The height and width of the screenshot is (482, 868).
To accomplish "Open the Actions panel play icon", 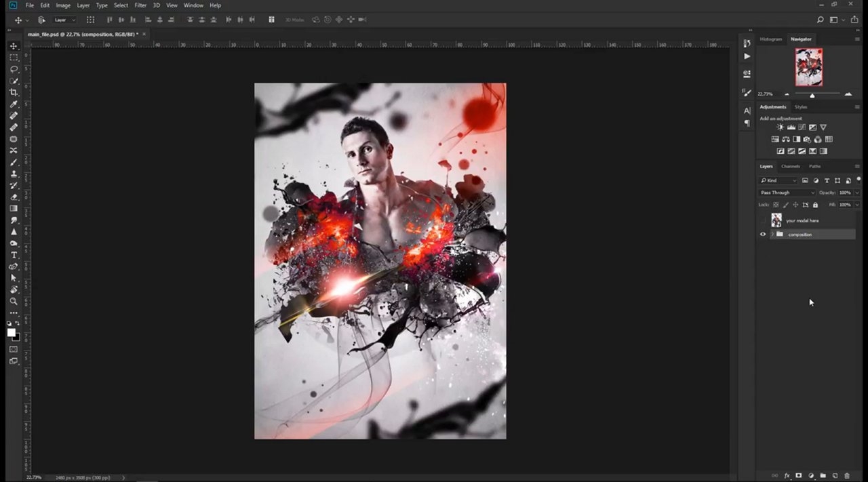I will (747, 56).
